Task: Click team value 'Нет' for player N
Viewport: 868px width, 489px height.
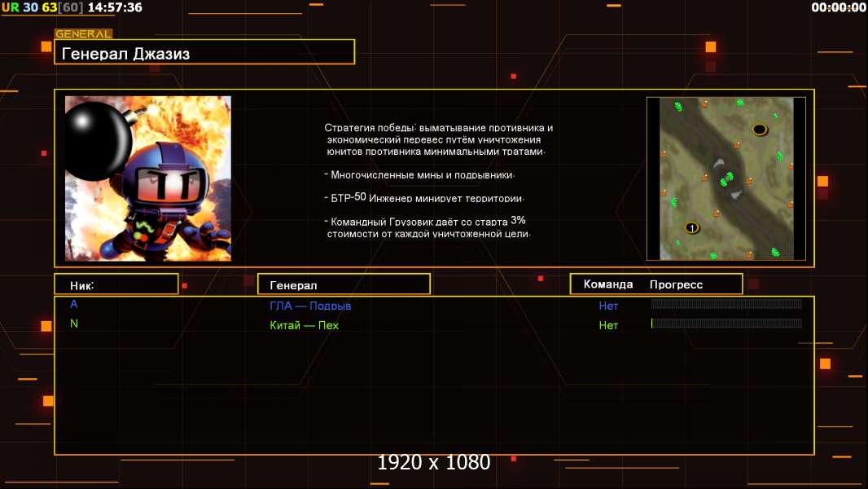Action: pyautogui.click(x=608, y=326)
